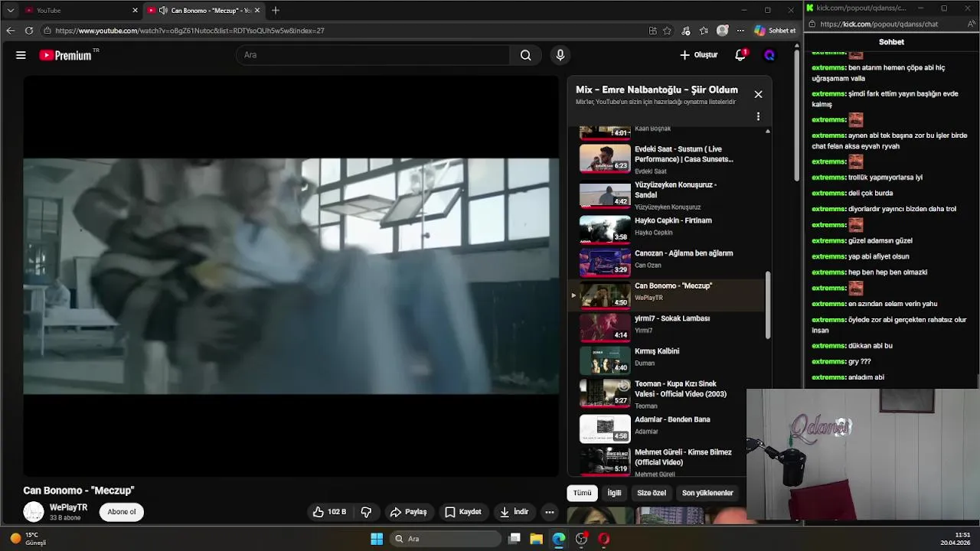
Task: Start voice search with microphone icon
Action: coord(560,55)
